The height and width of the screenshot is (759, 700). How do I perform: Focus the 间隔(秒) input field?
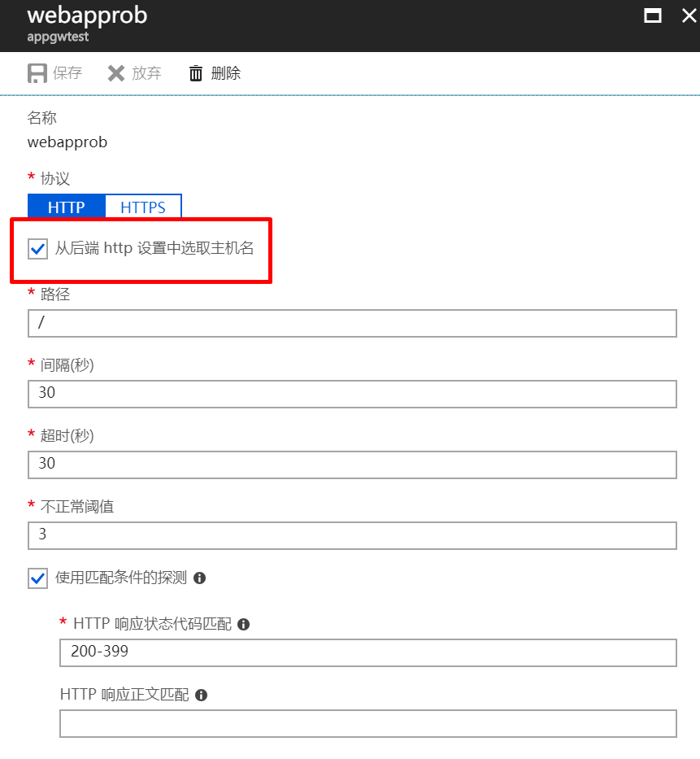[351, 394]
